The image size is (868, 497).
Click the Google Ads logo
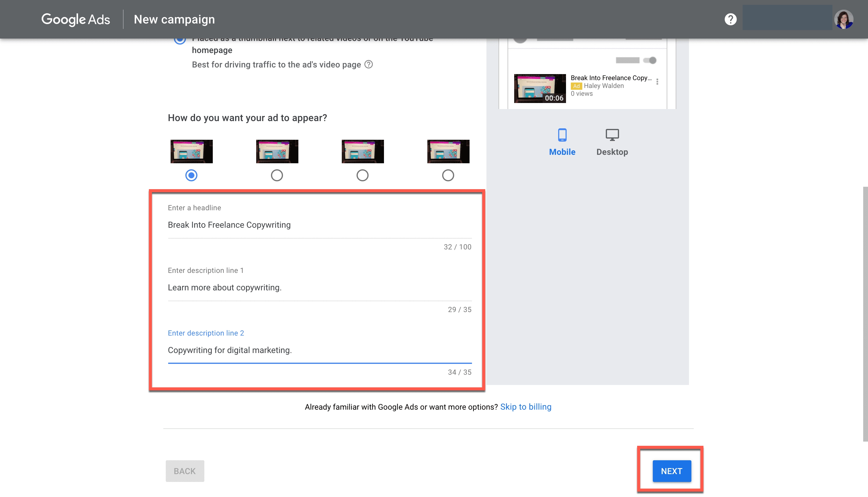point(75,20)
